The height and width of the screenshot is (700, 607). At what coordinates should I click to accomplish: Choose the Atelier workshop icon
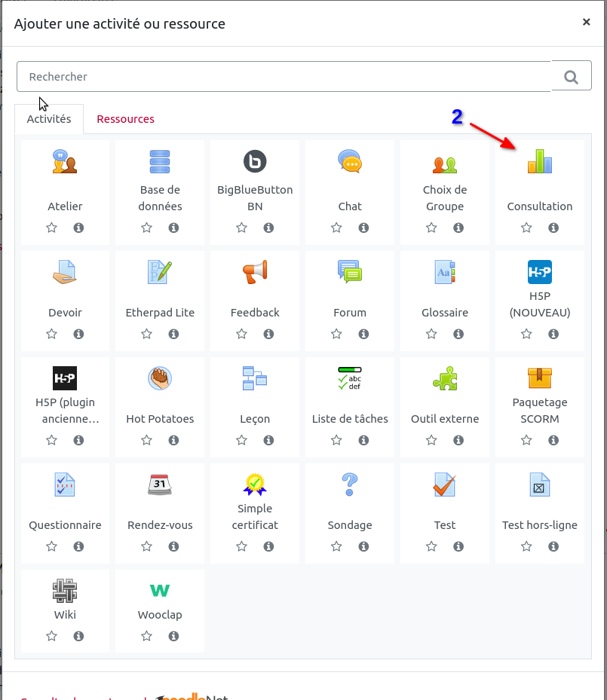point(65,161)
